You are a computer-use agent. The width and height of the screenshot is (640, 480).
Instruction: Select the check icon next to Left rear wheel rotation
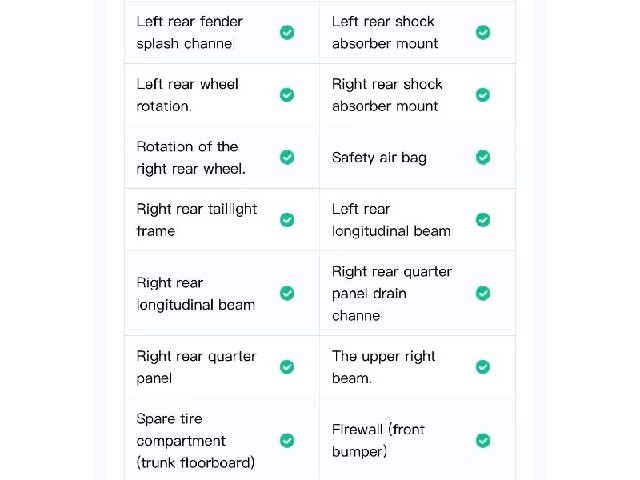[x=287, y=95]
